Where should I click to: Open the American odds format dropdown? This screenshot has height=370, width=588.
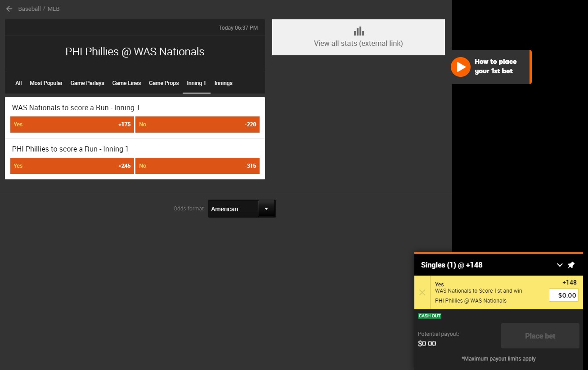click(242, 209)
